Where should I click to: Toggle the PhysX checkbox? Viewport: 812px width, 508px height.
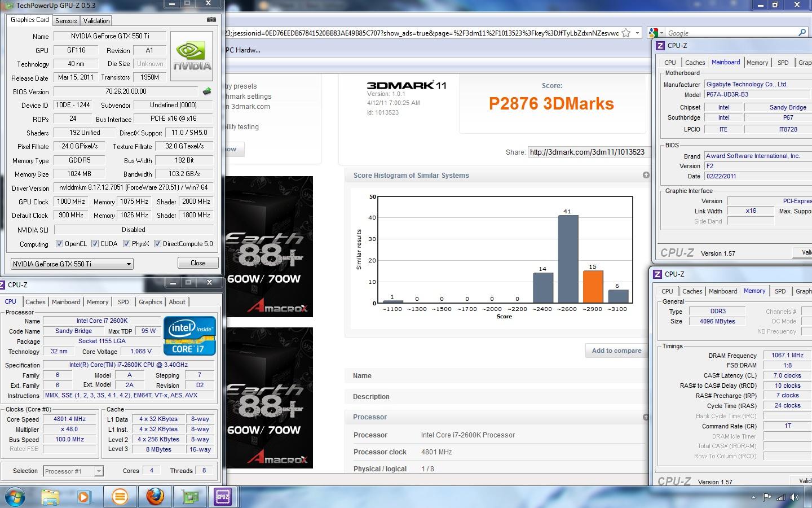click(126, 244)
